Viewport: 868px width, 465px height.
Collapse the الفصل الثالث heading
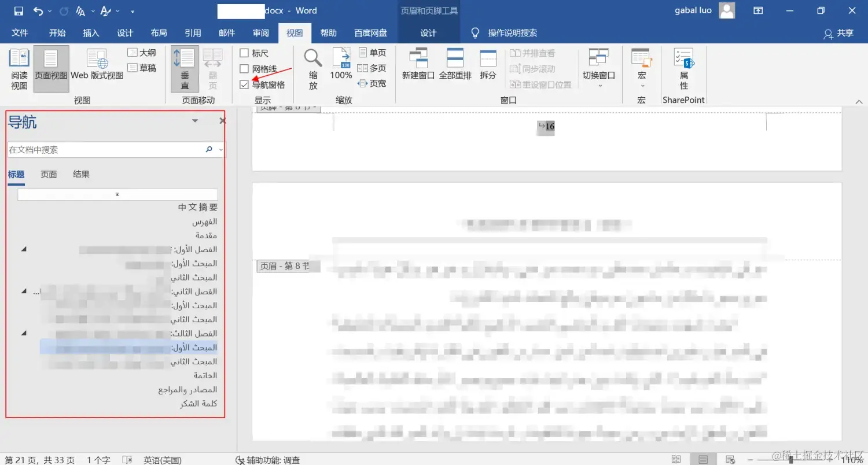click(x=24, y=333)
